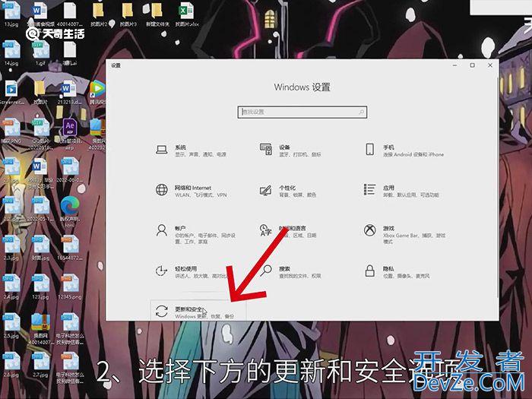Image resolution: width=532 pixels, height=399 pixels.
Task: Click the magnifier icon in settings search box
Action: coord(361,112)
